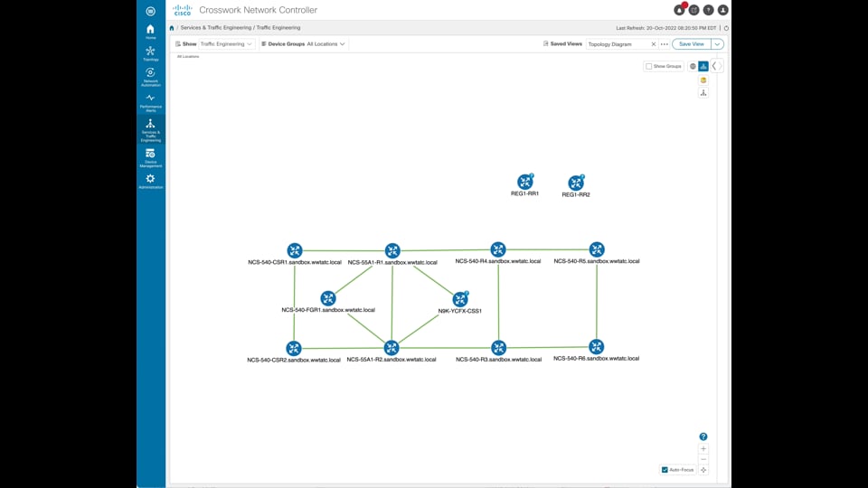The image size is (868, 488).
Task: Fit the topology to the screen
Action: pos(703,470)
